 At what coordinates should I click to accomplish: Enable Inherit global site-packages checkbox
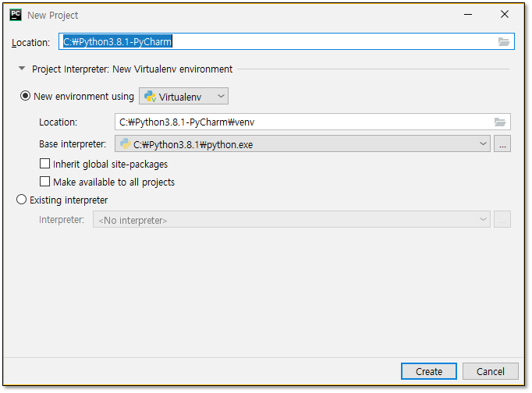(x=44, y=164)
